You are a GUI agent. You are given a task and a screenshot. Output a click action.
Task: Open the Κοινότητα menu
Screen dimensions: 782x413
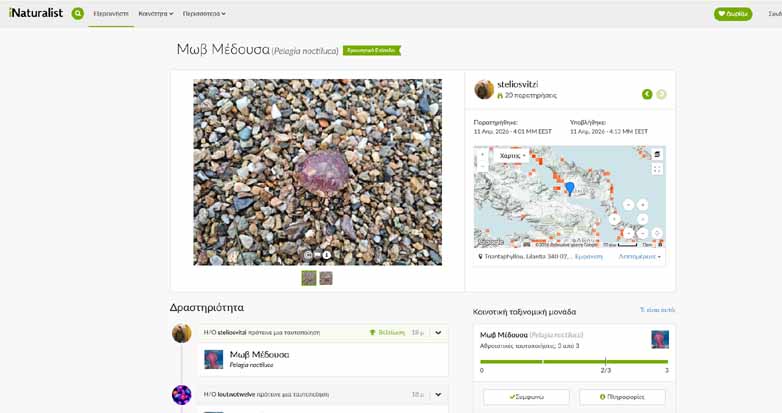tap(156, 14)
